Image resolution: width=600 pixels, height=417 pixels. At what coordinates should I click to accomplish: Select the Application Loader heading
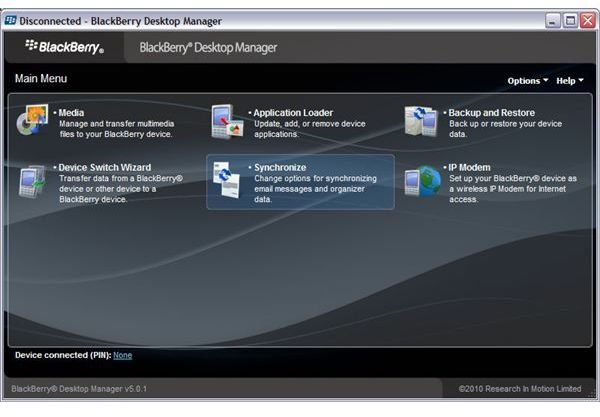(293, 113)
